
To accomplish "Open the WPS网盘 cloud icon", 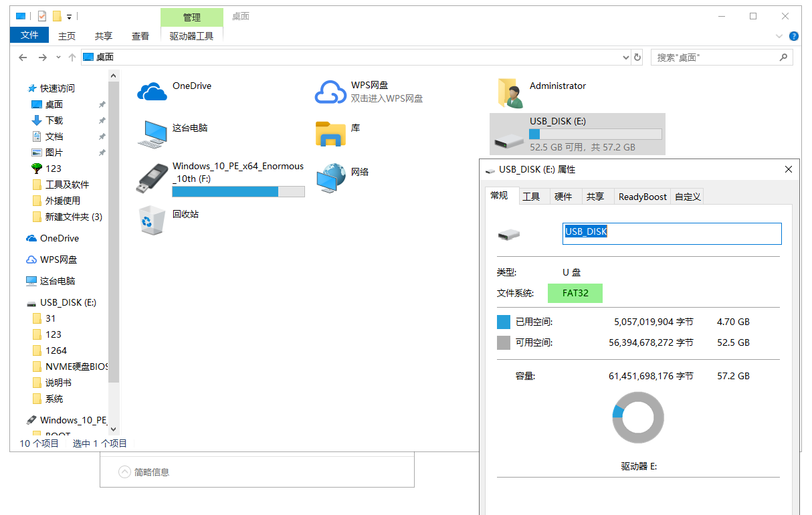I will pos(330,92).
